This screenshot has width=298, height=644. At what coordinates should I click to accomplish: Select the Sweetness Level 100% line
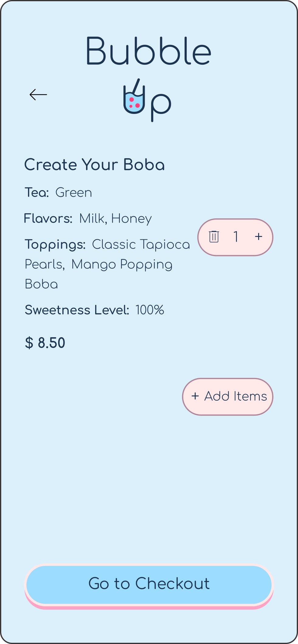tap(95, 310)
